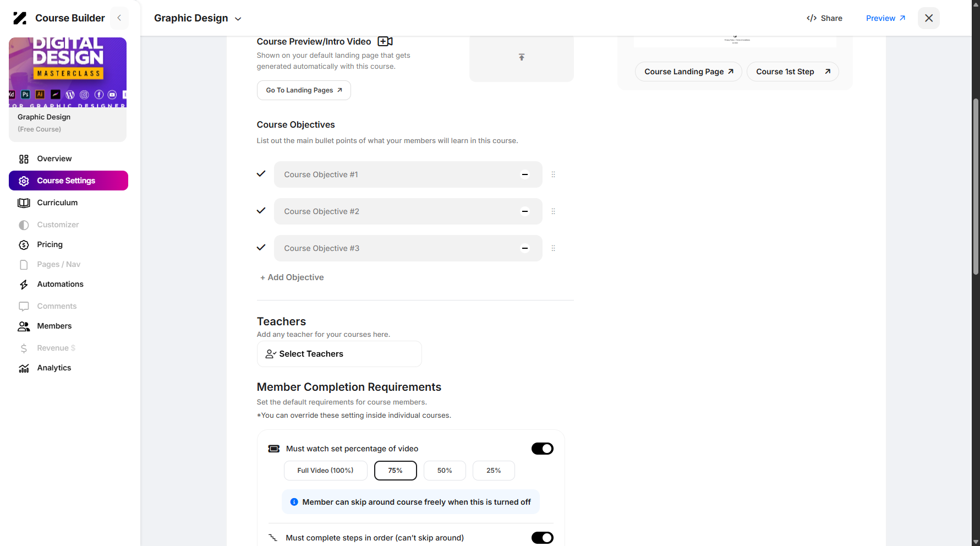Remove Course Objective #3 with minus
The height and width of the screenshot is (546, 980).
(525, 248)
